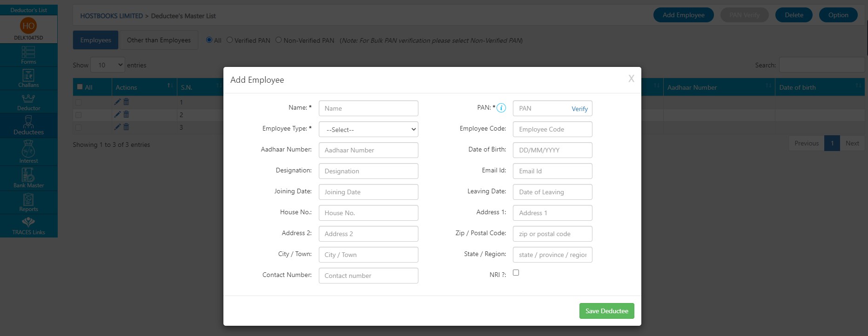
Task: Check the select All header checkbox
Action: click(80, 87)
